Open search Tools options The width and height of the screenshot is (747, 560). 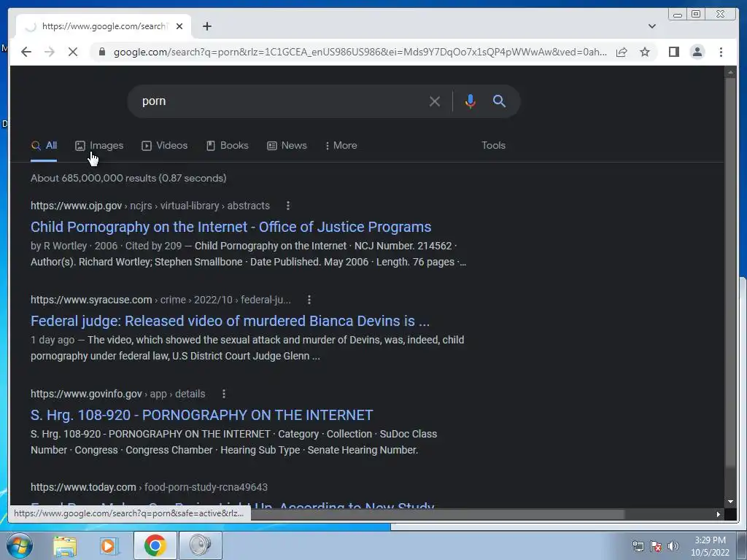point(493,146)
